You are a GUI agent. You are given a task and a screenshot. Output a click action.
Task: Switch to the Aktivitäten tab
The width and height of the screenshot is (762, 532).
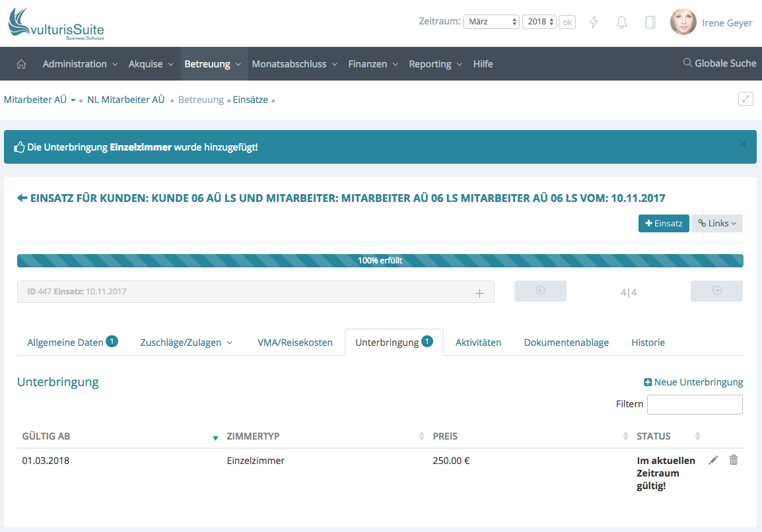[x=478, y=343]
